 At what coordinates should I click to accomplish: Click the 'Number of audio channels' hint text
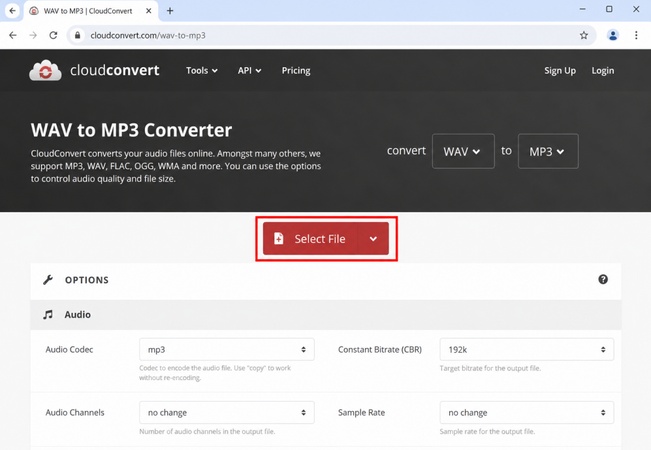click(x=207, y=431)
